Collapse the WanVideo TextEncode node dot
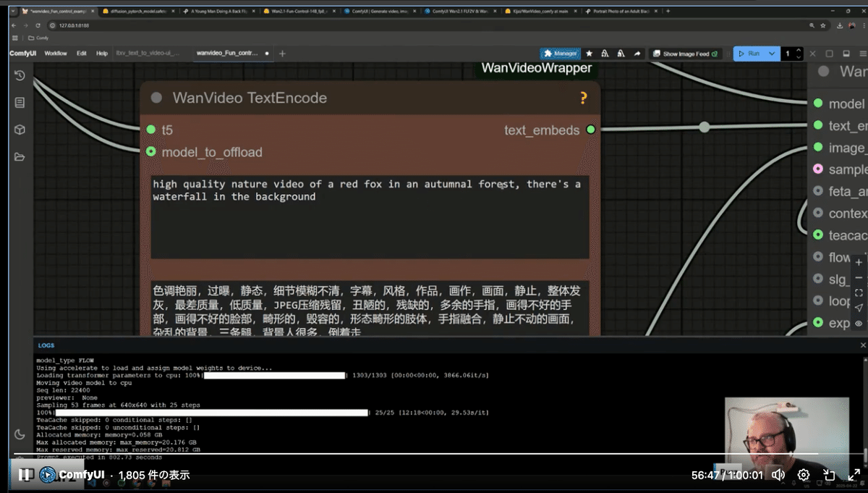868x493 pixels. 156,98
